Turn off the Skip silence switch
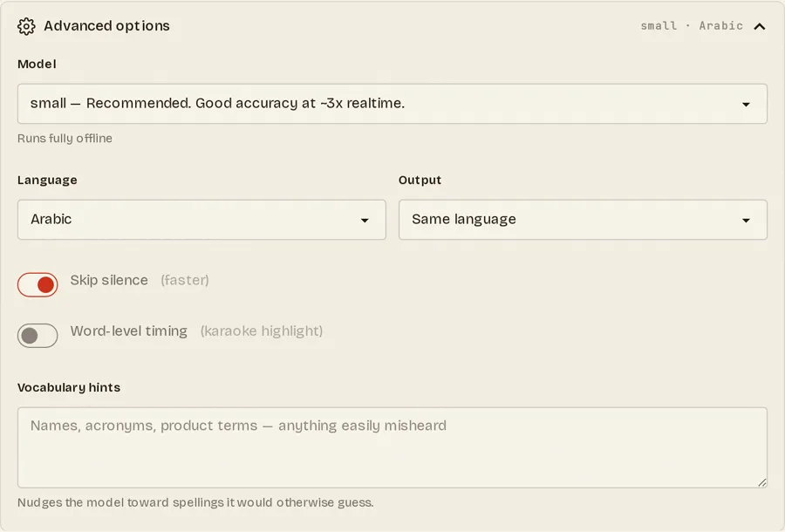 tap(38, 285)
